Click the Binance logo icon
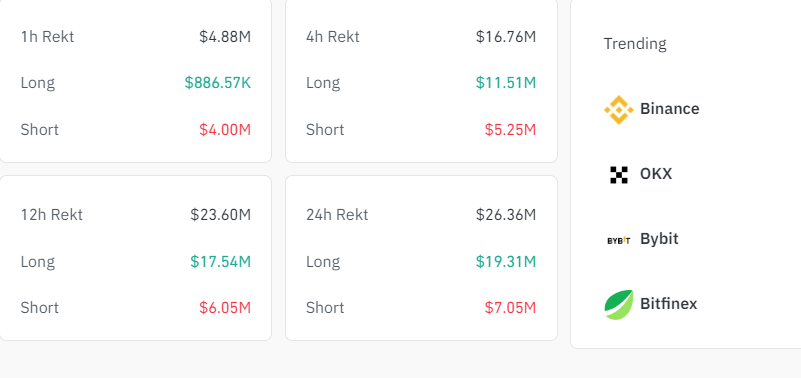 619,109
